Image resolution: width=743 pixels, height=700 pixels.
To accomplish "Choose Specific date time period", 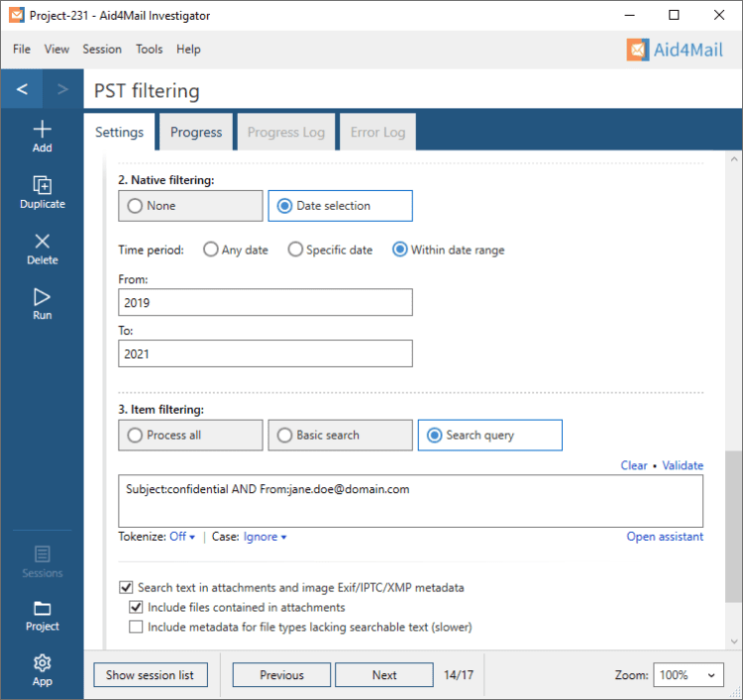I will tap(330, 250).
